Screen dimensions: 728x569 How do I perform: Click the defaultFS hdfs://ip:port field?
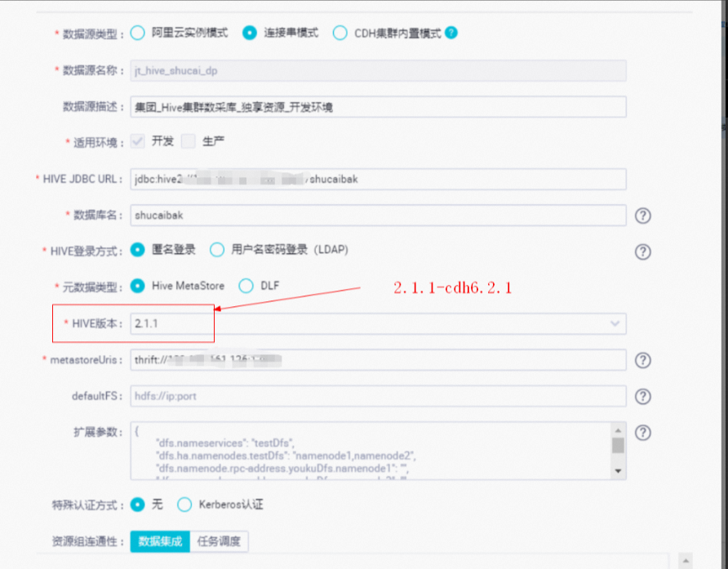(378, 396)
